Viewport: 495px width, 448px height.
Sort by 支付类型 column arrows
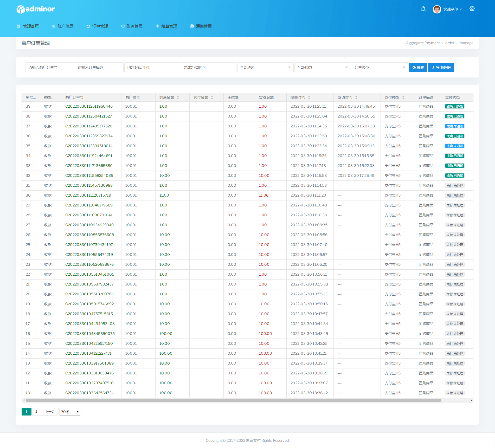tap(403, 98)
